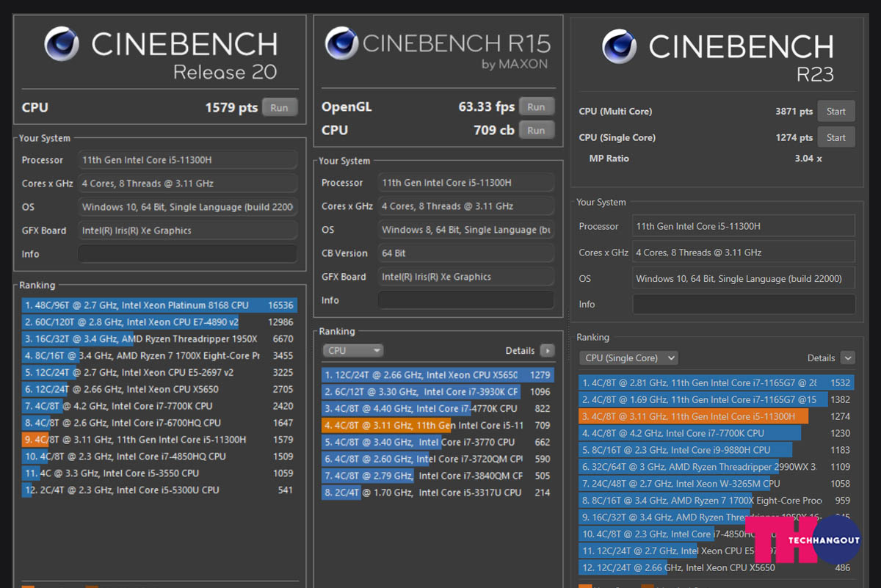Select Core i7-6700HQ row in R20 ranking
Image resolution: width=881 pixels, height=588 pixels.
pyautogui.click(x=159, y=423)
